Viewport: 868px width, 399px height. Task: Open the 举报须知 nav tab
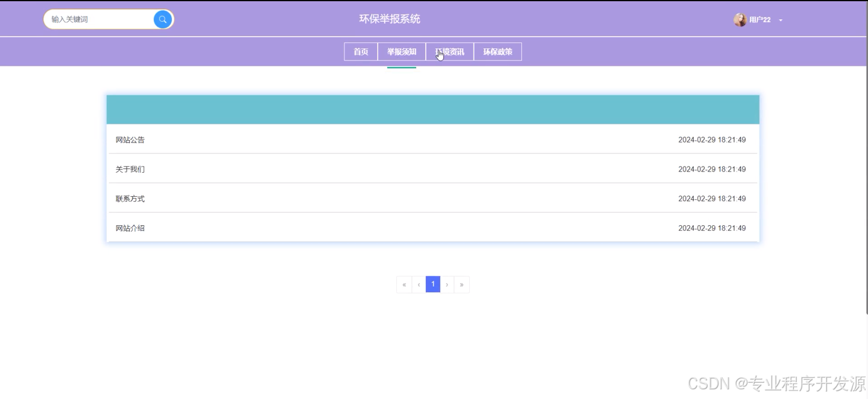click(402, 52)
